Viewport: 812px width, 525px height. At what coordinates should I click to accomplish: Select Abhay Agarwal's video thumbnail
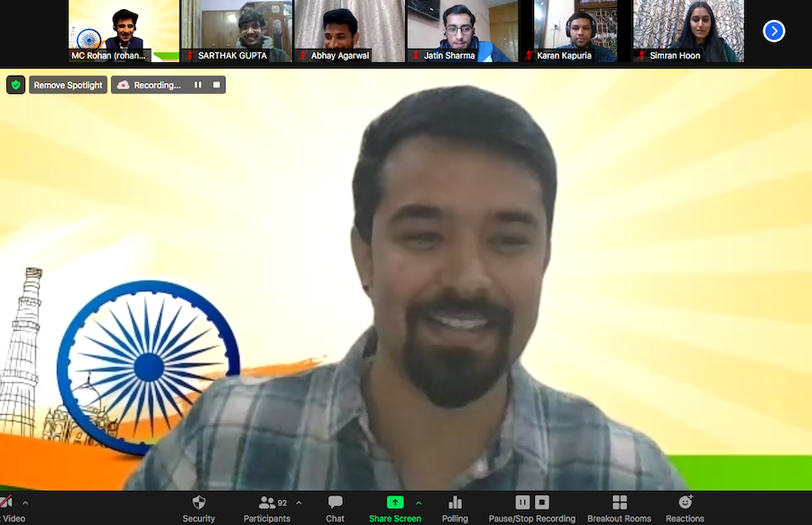[349, 31]
